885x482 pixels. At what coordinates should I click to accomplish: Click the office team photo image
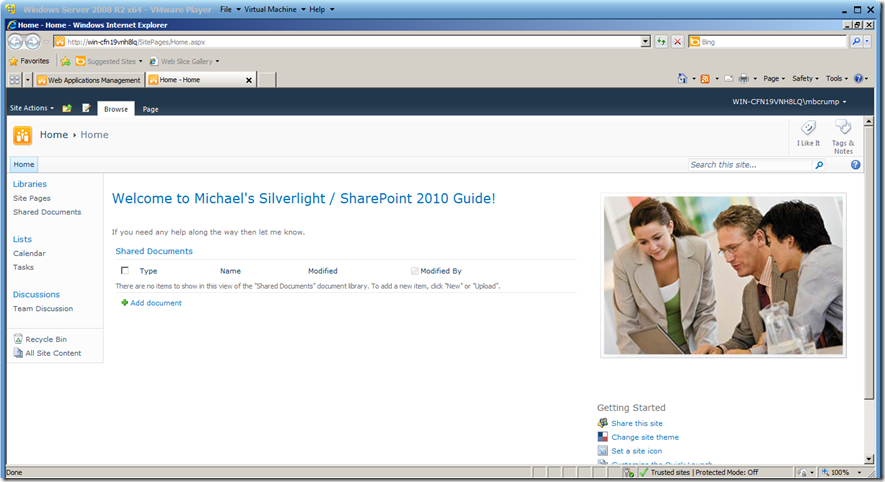(723, 275)
